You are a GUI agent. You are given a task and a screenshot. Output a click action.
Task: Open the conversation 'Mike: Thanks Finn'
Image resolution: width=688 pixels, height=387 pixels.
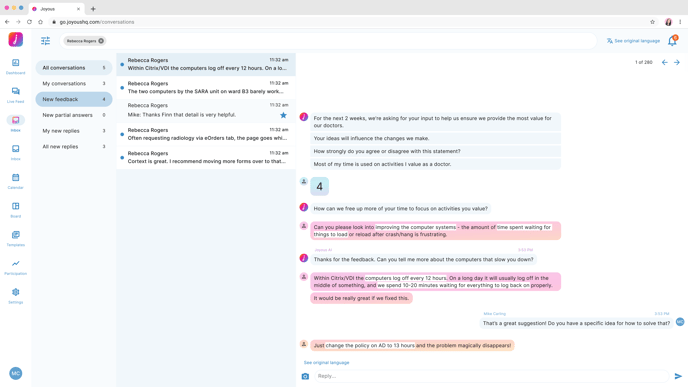coord(206,111)
